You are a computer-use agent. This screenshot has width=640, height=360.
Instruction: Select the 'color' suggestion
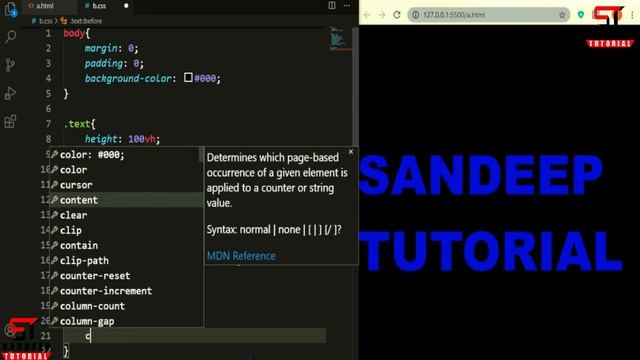pyautogui.click(x=126, y=170)
